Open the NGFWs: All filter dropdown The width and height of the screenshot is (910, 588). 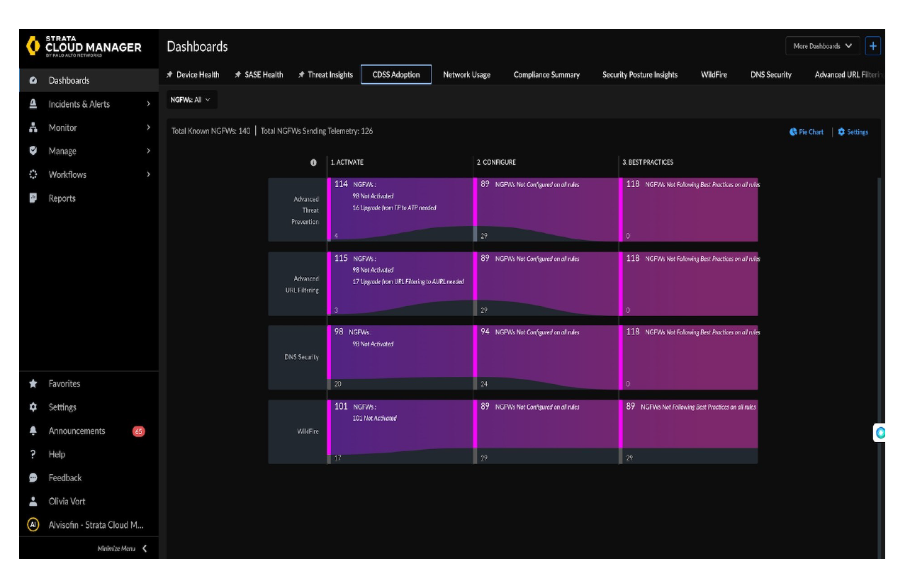click(x=191, y=100)
